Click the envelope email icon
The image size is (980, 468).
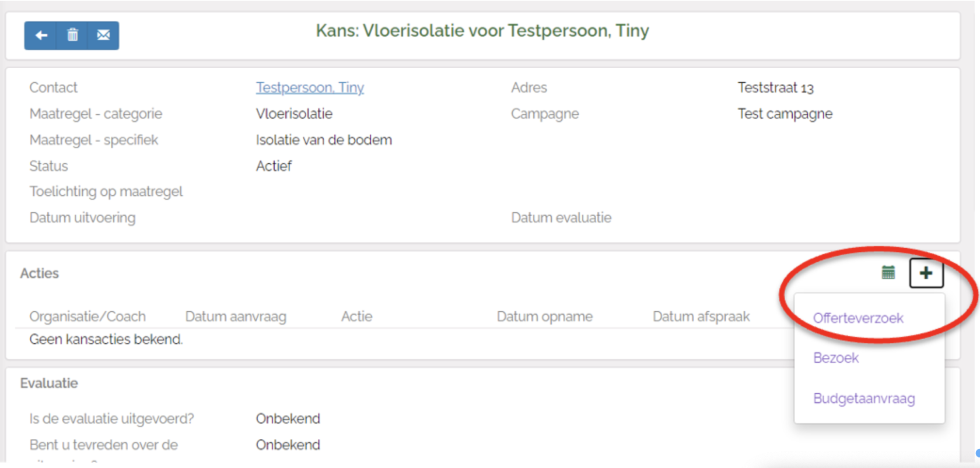pos(103,36)
